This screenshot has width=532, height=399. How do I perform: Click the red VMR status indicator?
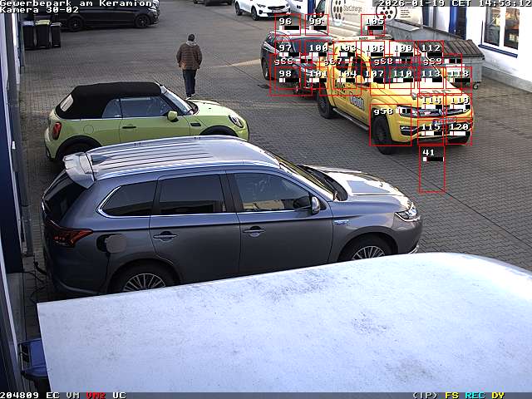(96, 395)
